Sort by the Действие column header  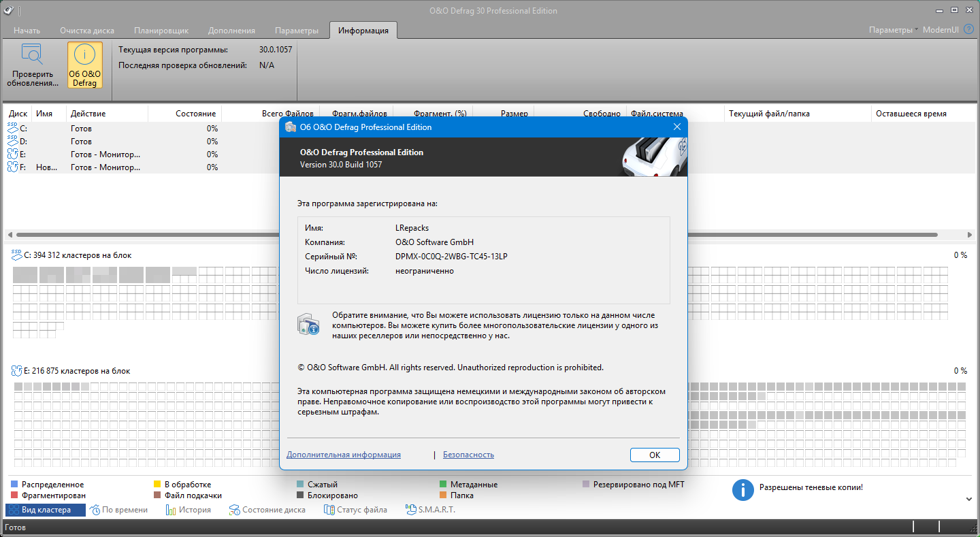click(107, 114)
